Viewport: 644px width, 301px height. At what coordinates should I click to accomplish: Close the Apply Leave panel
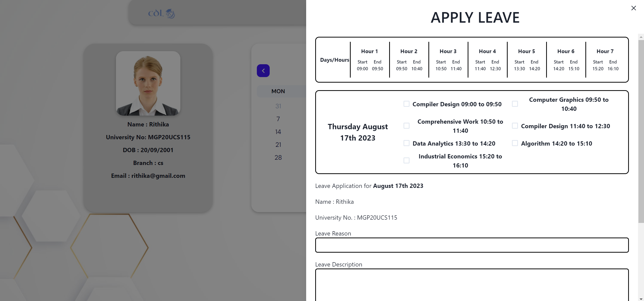pos(633,8)
